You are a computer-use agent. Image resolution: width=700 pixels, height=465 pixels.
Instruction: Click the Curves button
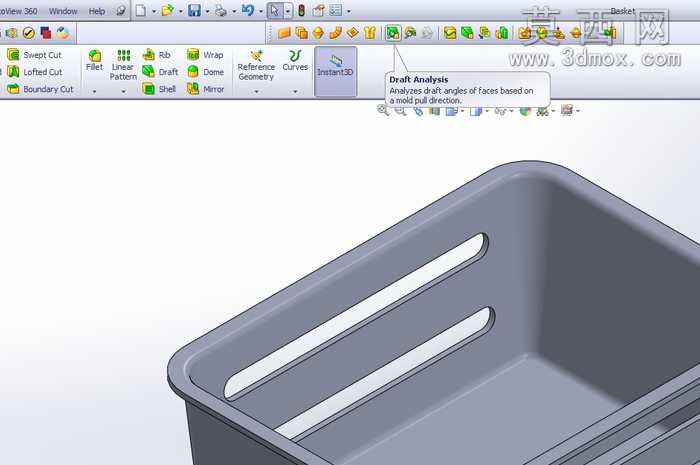(295, 61)
